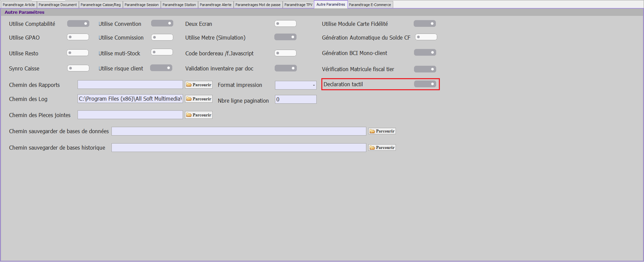Disable the Utilise Convention toggle
644x262 pixels.
(162, 23)
